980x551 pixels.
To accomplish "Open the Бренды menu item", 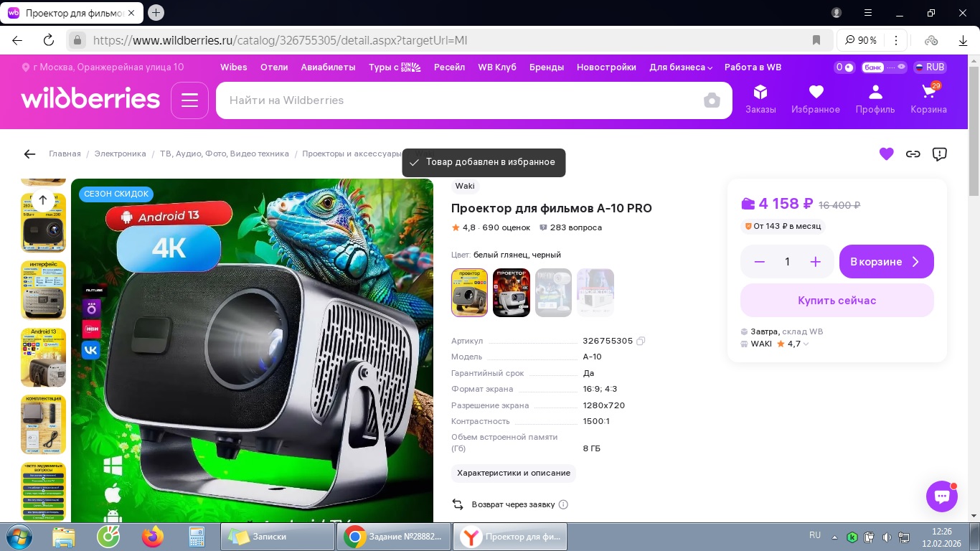I will [x=547, y=67].
